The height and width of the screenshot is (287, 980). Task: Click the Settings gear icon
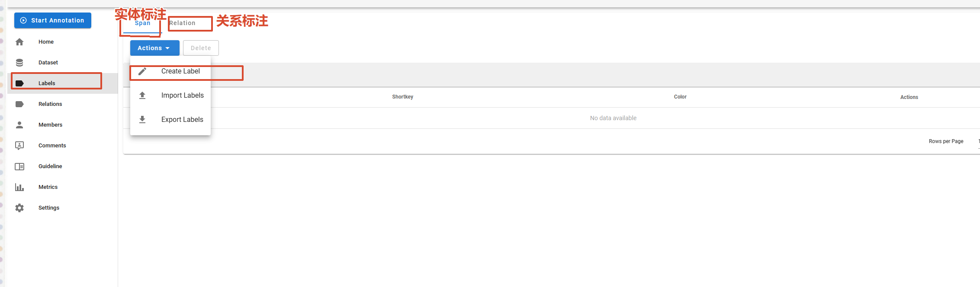coord(19,208)
